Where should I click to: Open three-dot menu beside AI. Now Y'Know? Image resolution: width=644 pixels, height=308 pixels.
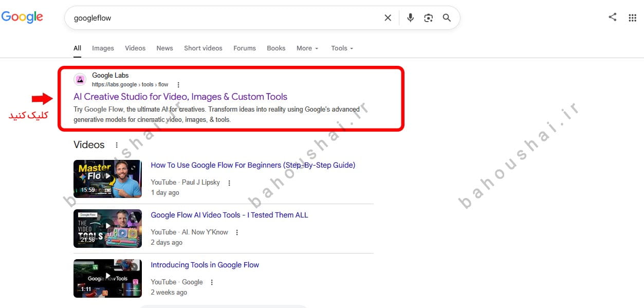click(237, 232)
